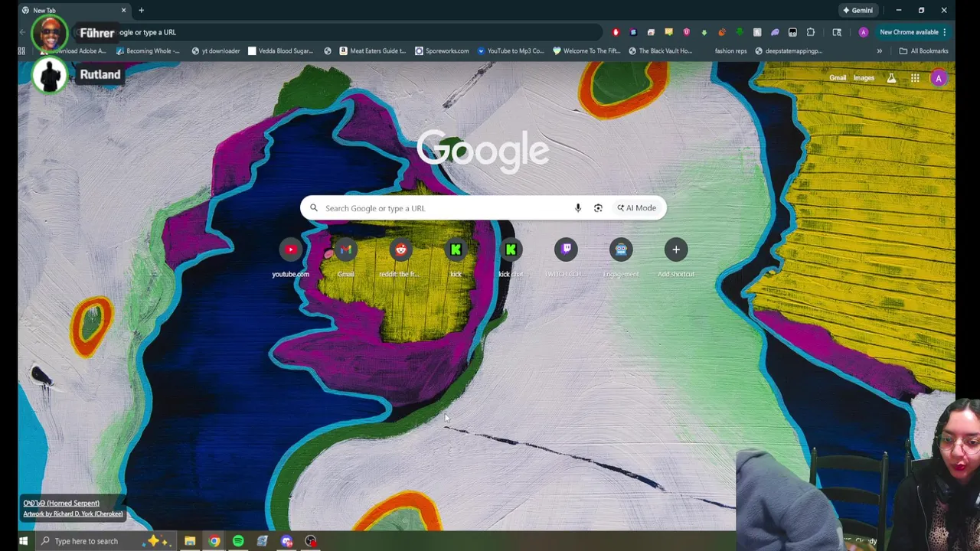Open Meat Eaters Guide bookmark

tap(373, 51)
